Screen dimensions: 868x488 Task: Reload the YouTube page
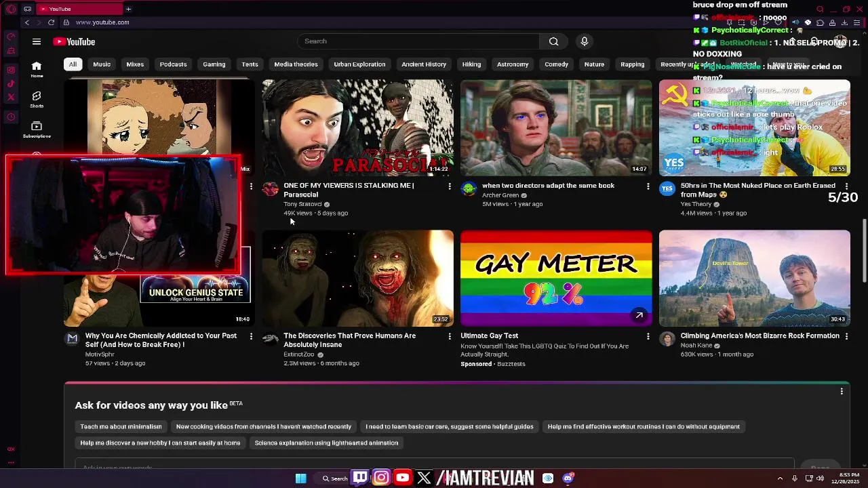pos(51,22)
